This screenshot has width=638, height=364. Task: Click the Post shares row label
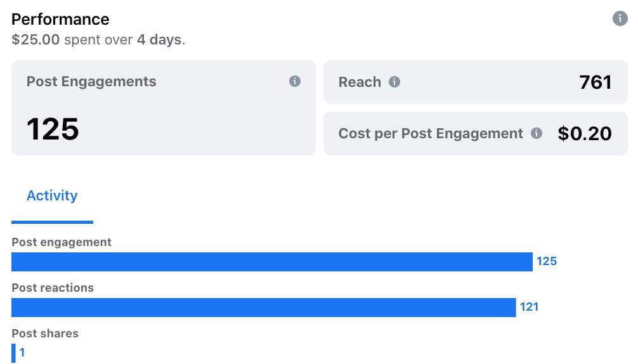click(45, 334)
